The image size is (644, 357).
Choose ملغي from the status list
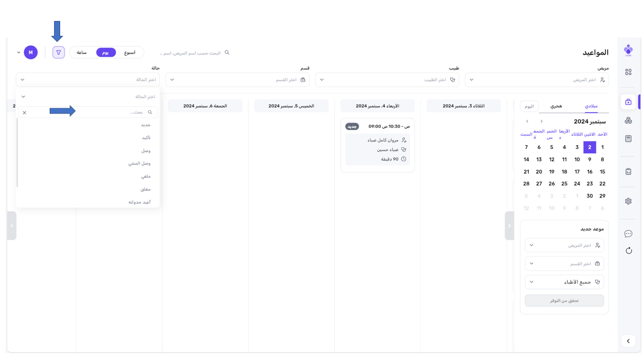(146, 177)
